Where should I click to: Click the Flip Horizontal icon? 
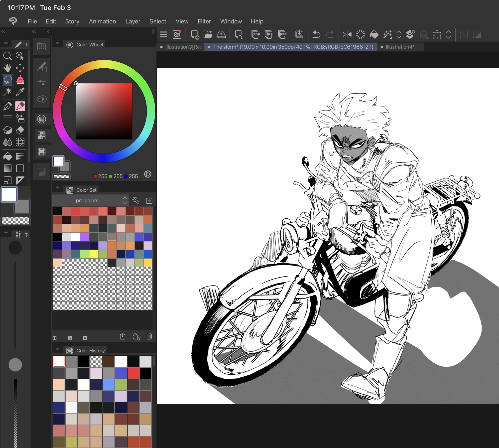pos(347,34)
